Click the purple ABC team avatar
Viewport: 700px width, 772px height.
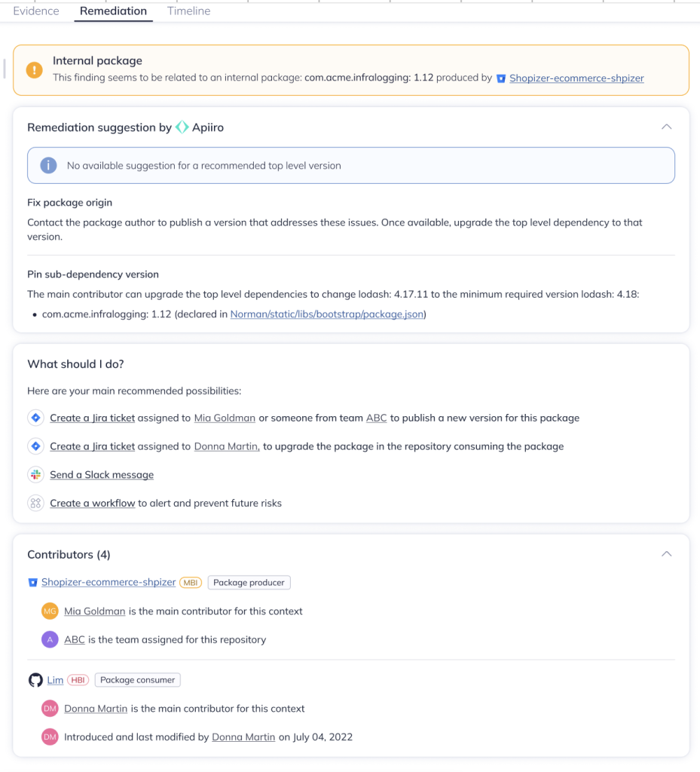[x=50, y=639]
